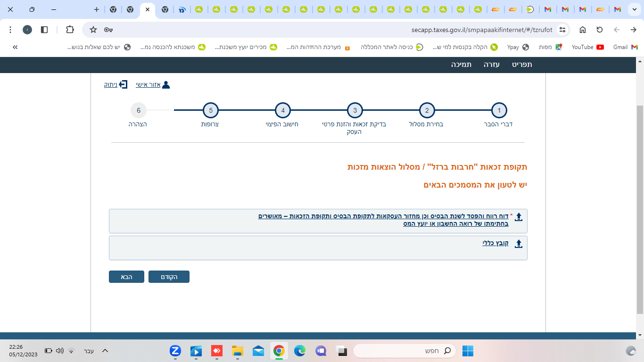Reload the current page

(x=600, y=30)
